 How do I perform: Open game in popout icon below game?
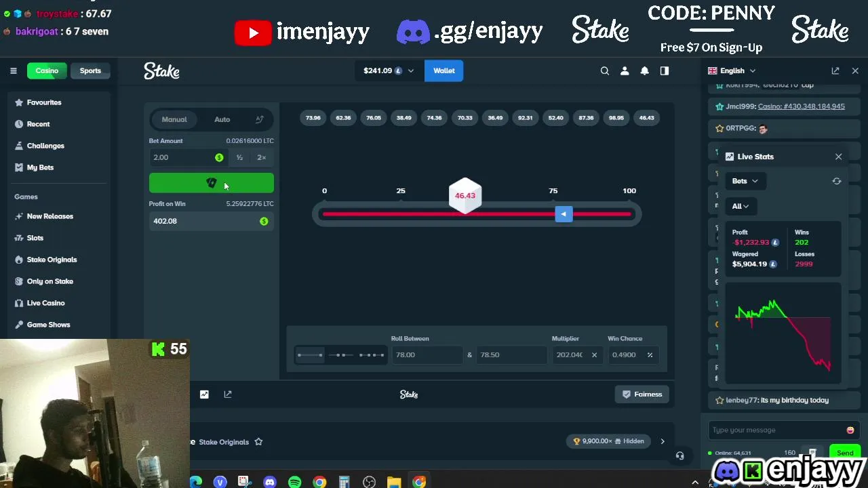(228, 394)
